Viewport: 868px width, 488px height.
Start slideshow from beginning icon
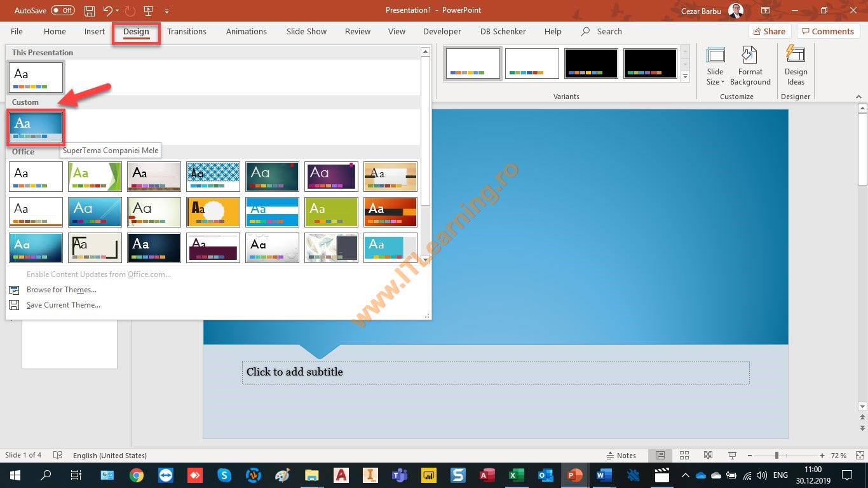click(x=149, y=10)
